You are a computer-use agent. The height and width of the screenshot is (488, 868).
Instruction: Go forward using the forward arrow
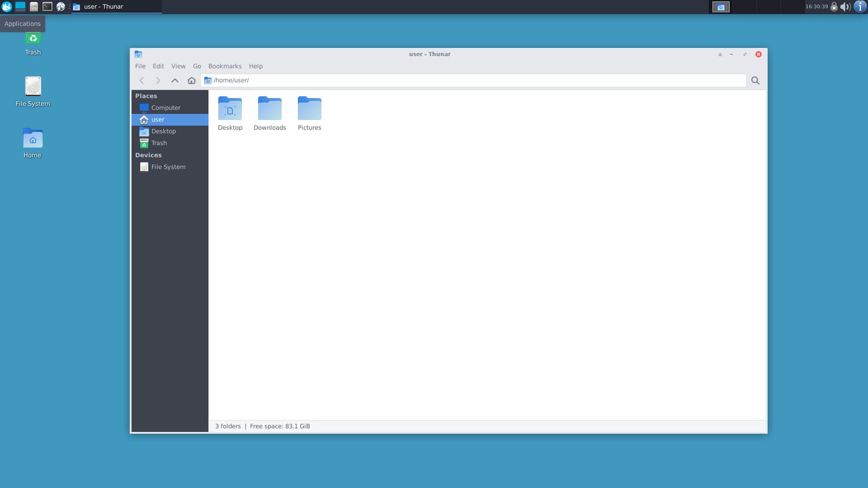[158, 80]
